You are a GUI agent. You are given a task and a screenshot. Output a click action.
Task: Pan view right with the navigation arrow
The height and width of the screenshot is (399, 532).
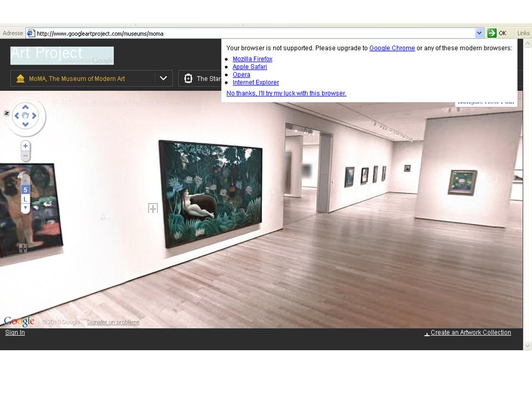pos(34,116)
